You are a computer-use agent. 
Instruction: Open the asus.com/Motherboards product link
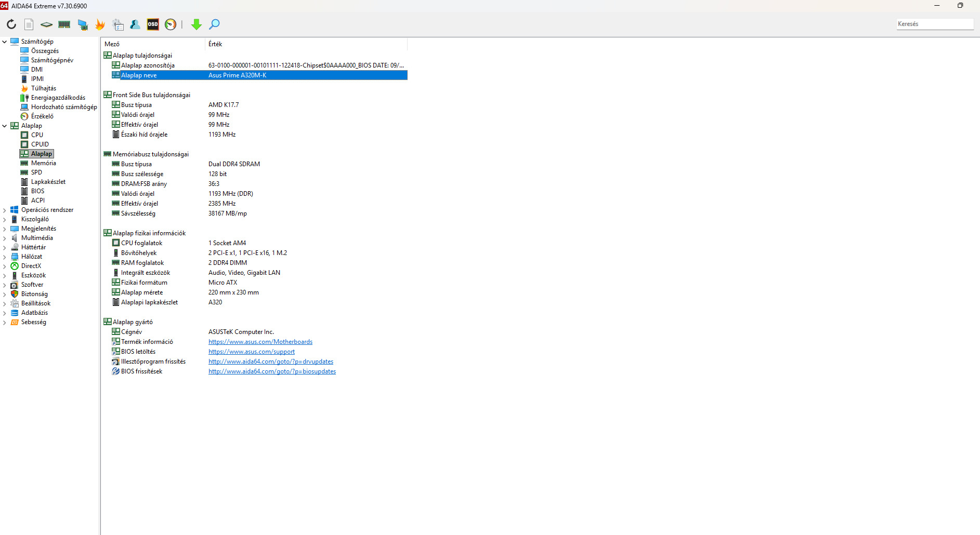(x=260, y=342)
